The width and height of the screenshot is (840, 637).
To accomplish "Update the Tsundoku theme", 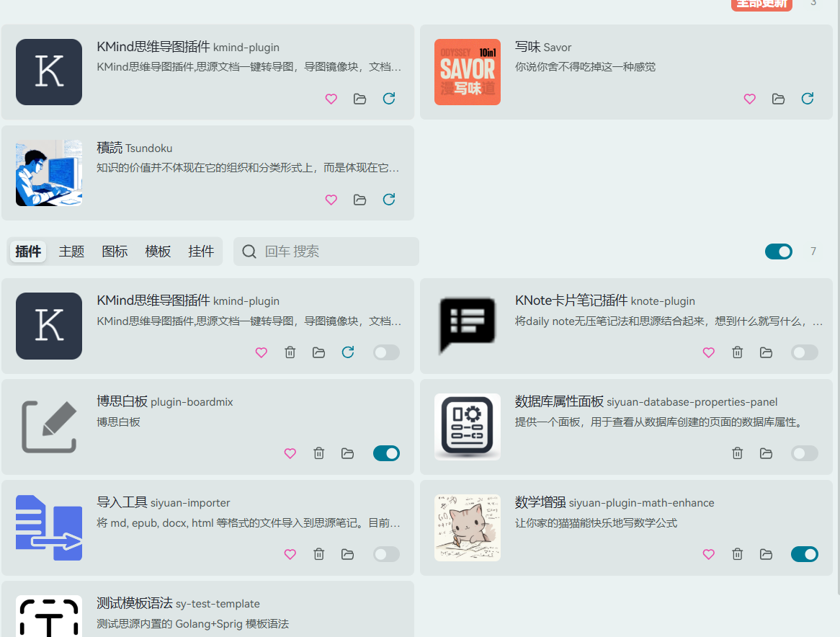I will (x=389, y=200).
